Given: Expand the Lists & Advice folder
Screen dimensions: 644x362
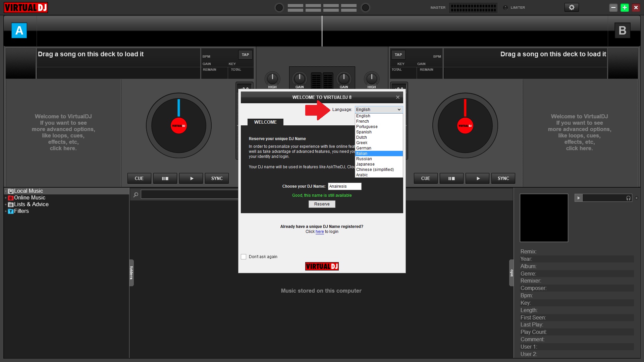Looking at the screenshot, I should tap(6, 204).
